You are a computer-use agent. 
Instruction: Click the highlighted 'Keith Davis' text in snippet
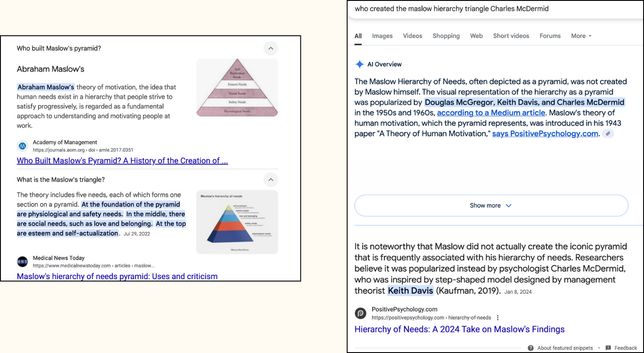click(410, 290)
